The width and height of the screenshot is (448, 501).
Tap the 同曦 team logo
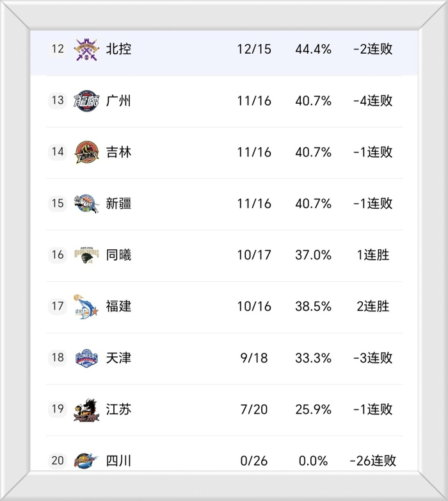click(86, 255)
